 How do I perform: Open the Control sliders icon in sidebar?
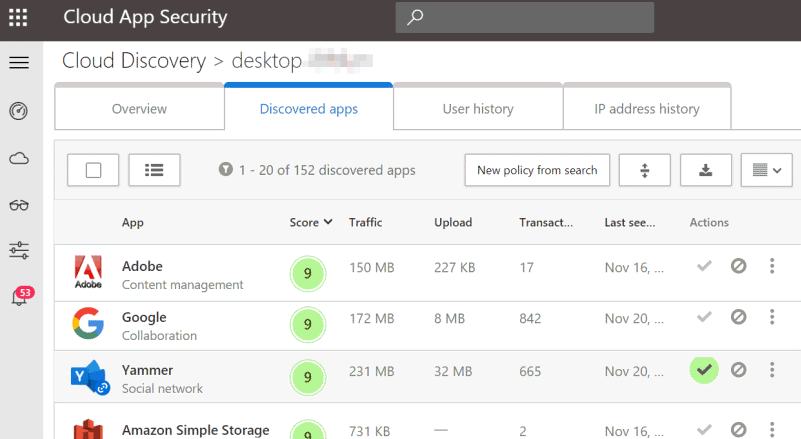pos(19,250)
